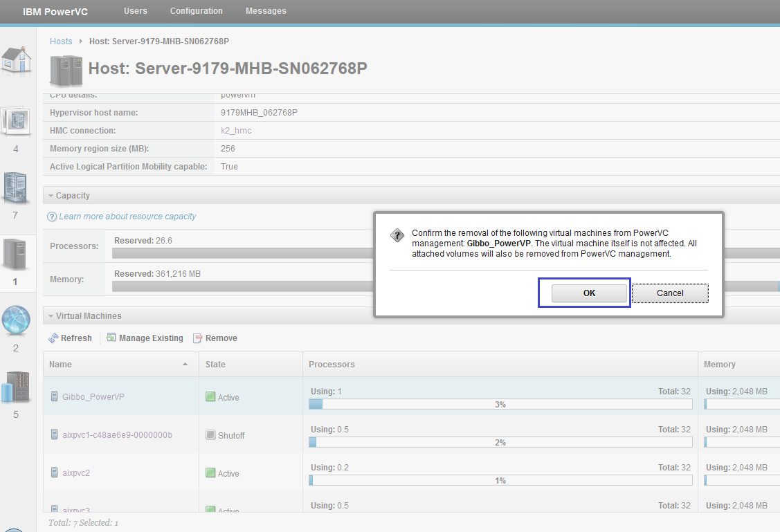Viewport: 780px width, 532px height.
Task: Click the Refresh button label
Action: tap(76, 338)
